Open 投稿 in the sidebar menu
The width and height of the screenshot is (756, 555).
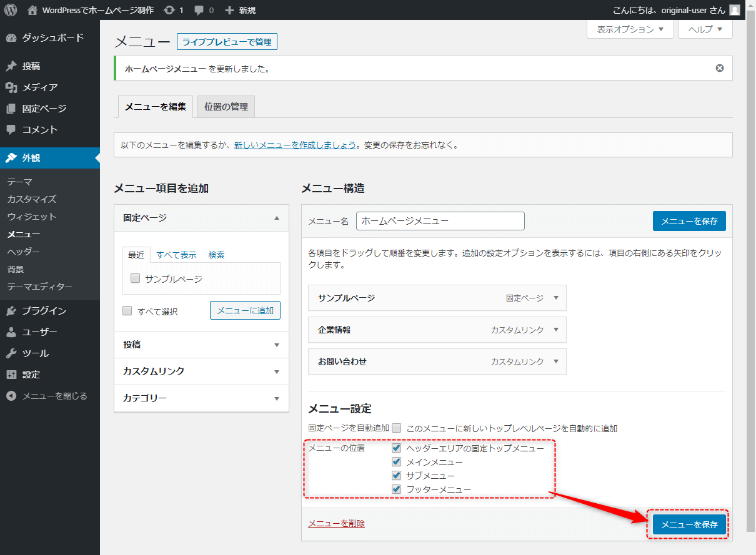50,66
